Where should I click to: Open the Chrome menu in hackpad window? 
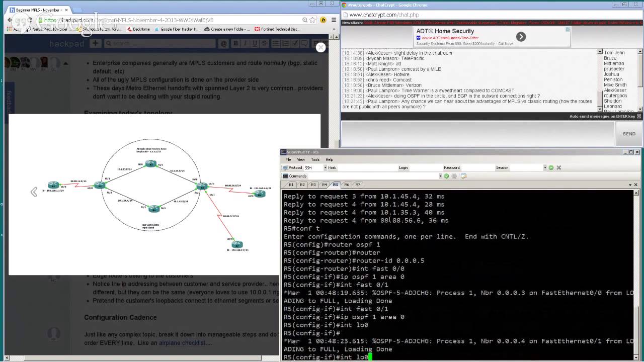[x=334, y=20]
